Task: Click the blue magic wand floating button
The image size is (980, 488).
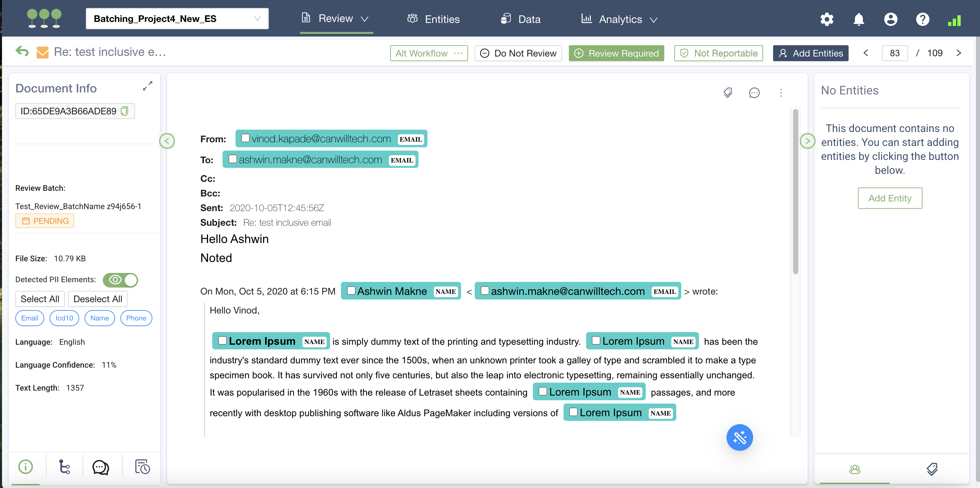Action: 739,437
